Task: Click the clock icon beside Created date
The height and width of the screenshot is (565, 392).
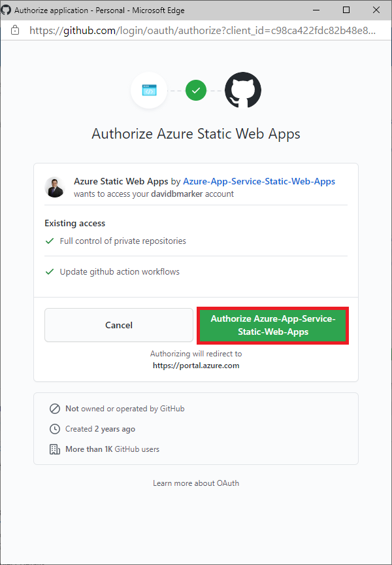Action: coord(55,429)
